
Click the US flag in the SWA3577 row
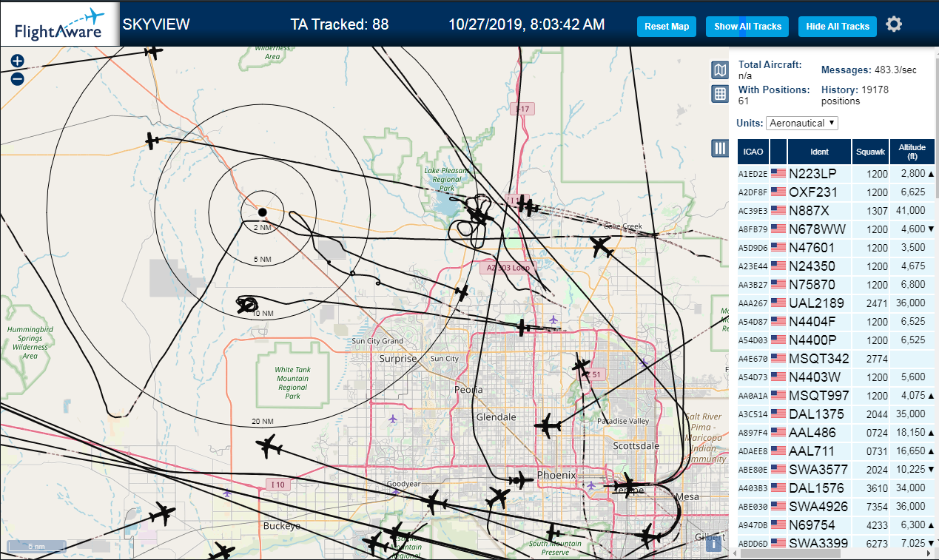[x=778, y=469]
